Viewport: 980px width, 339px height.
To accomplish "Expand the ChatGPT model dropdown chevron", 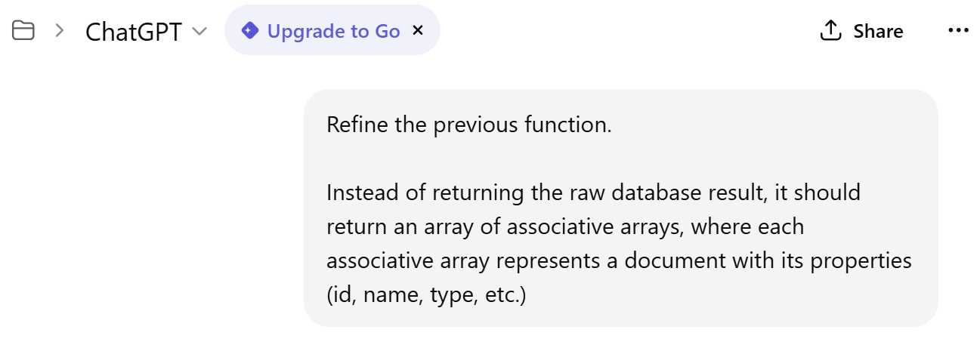I will (x=199, y=31).
